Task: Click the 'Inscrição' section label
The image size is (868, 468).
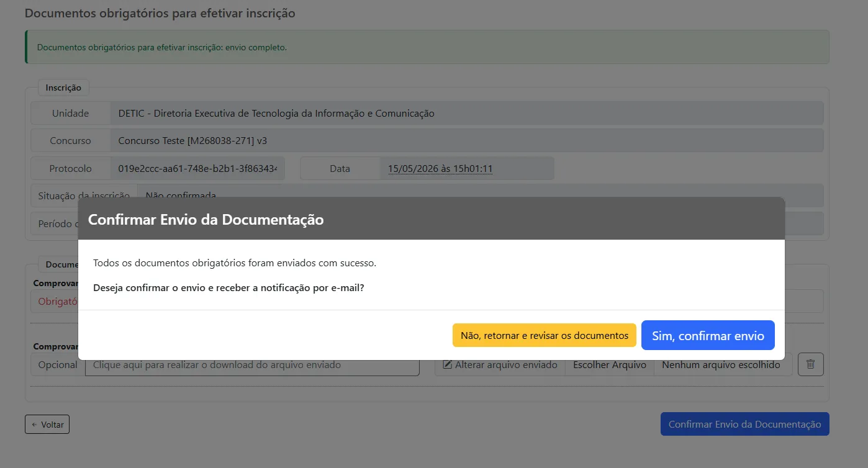Action: (63, 88)
